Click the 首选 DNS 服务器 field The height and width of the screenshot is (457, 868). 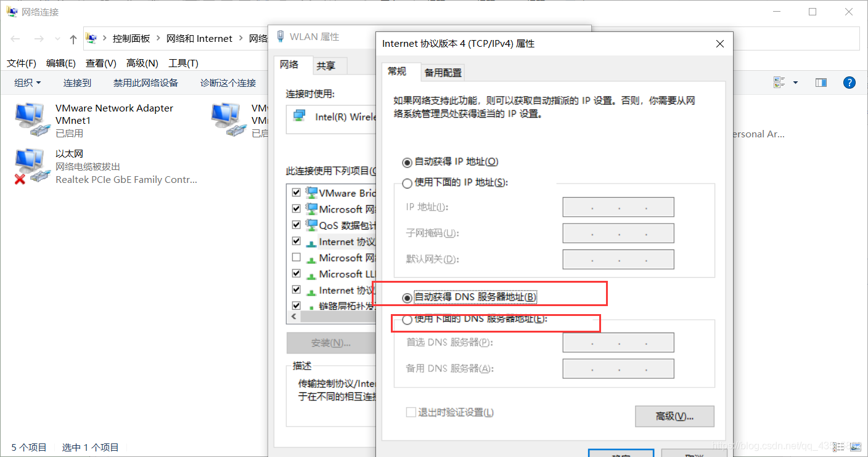pos(618,342)
